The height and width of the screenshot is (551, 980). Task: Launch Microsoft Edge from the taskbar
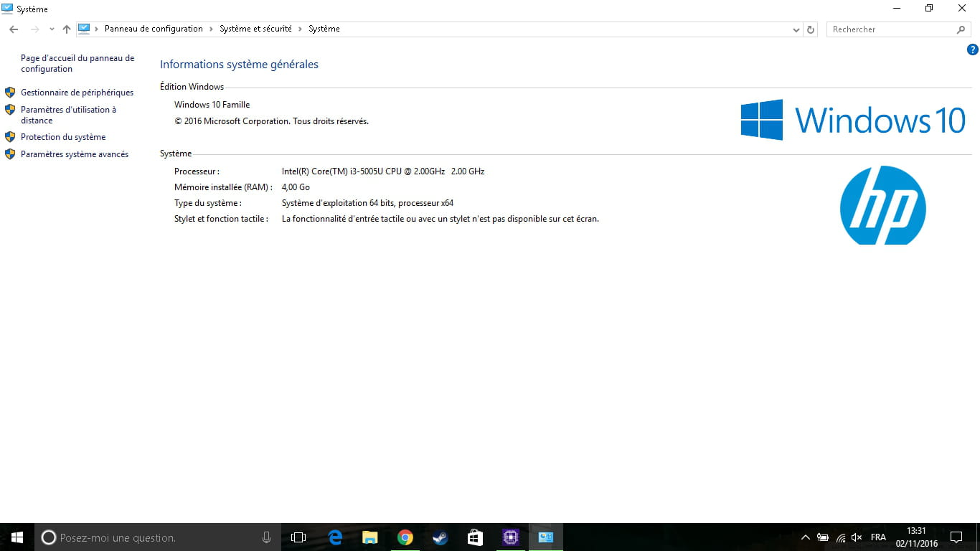335,537
